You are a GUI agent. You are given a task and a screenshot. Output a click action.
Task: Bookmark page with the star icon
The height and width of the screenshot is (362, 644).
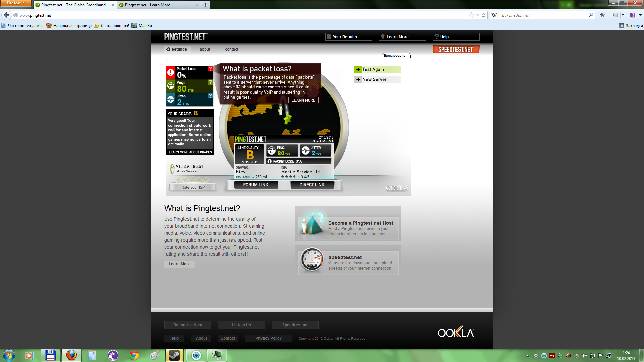[471, 15]
